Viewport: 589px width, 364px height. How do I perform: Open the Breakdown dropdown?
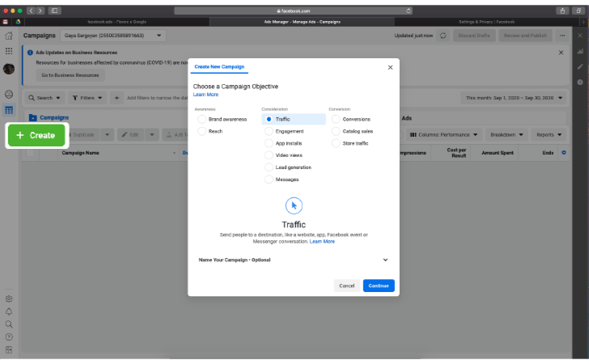[x=506, y=135]
